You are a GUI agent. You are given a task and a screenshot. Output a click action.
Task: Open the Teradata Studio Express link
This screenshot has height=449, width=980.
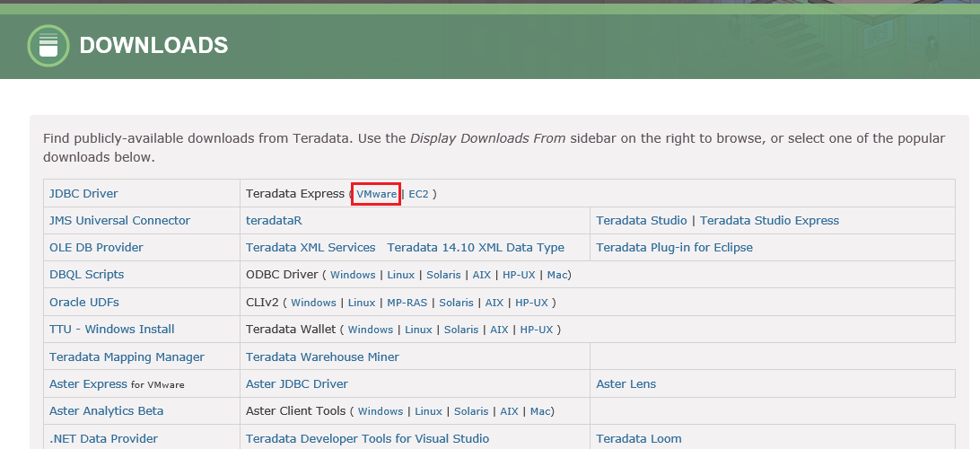[x=769, y=221]
